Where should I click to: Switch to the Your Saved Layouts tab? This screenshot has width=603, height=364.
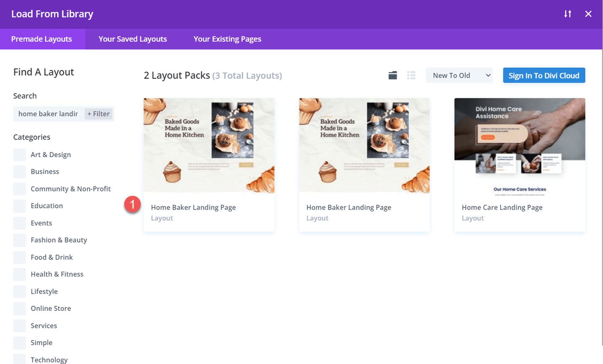[133, 39]
